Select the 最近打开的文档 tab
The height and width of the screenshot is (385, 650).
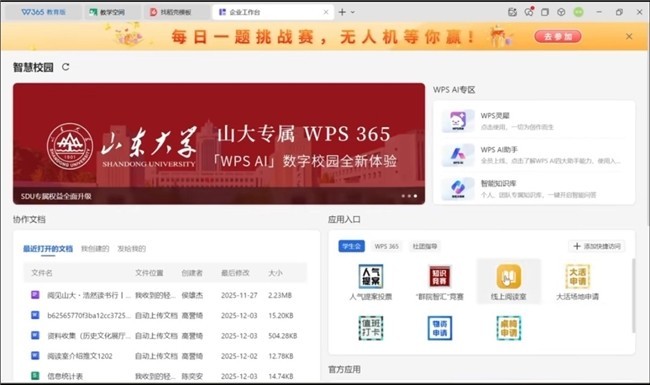pyautogui.click(x=48, y=249)
